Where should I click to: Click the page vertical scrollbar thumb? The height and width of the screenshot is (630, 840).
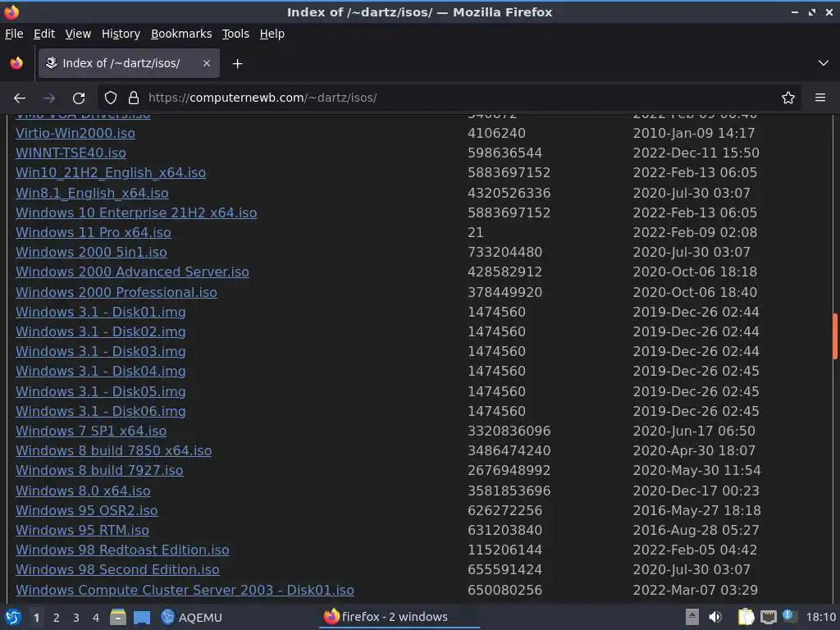[834, 336]
